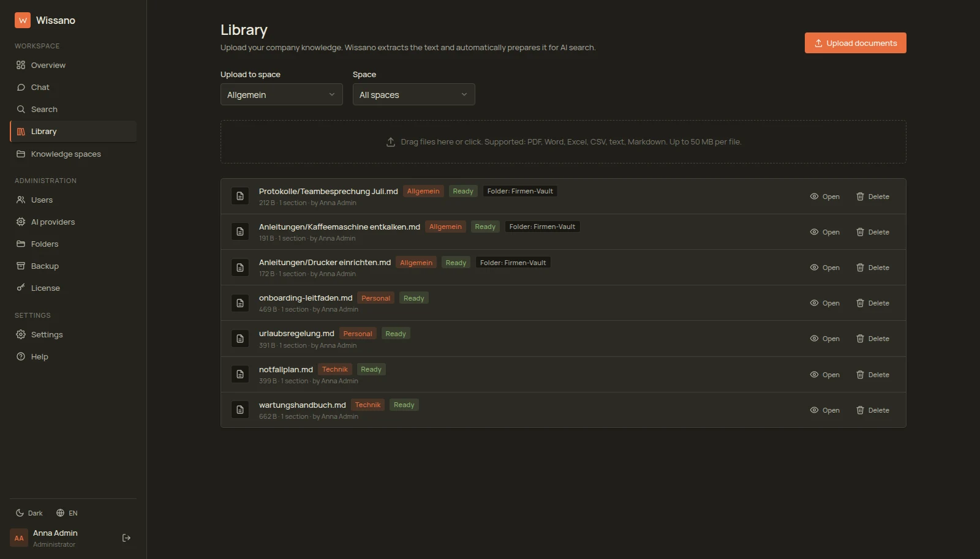Open Search in the sidebar

(x=73, y=109)
